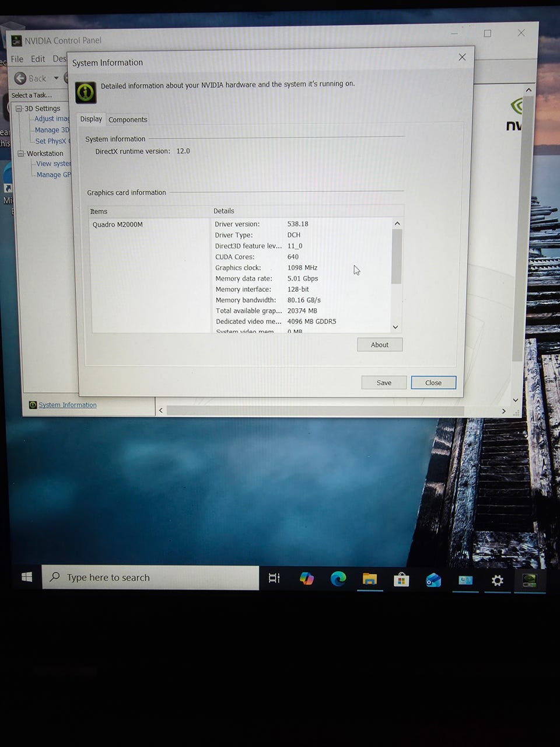Screen dimensions: 560x747
Task: Open the Edit menu
Action: click(x=38, y=59)
